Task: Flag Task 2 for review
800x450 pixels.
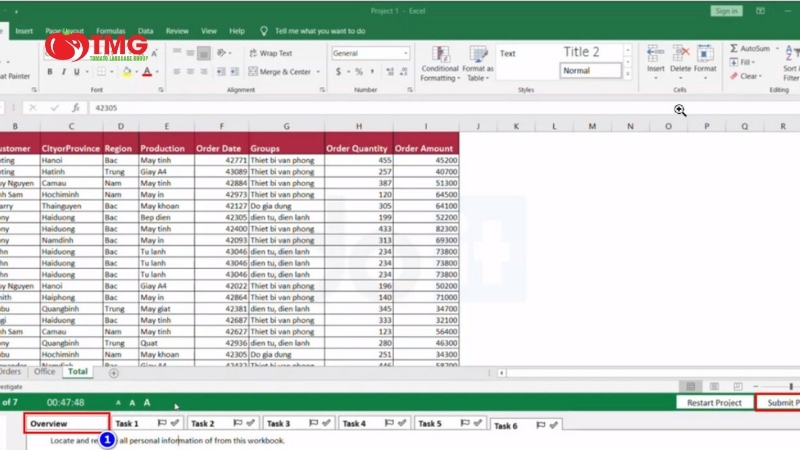Action: (237, 422)
